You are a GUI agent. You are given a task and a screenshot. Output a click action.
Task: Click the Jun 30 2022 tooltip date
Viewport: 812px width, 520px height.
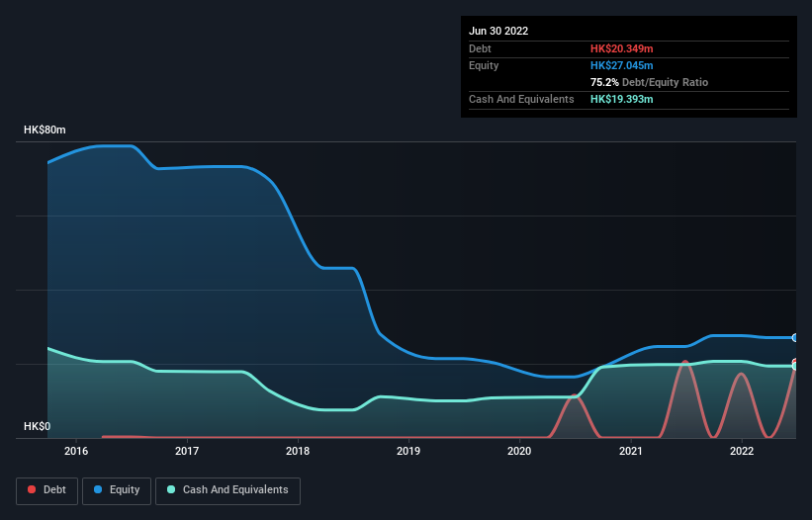498,31
